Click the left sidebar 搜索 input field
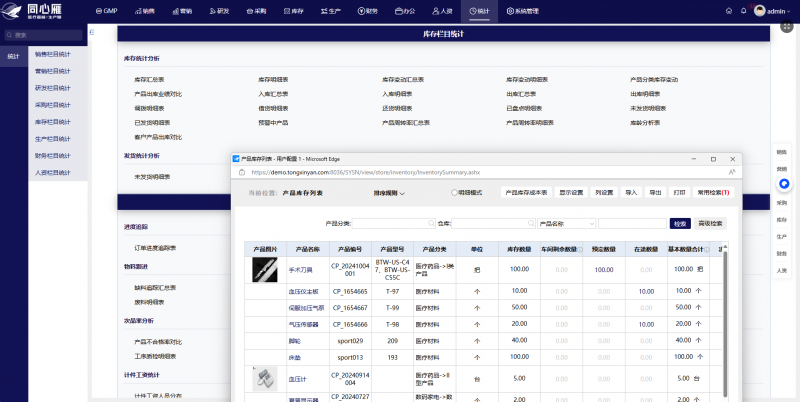Screen dimensions: 800x402 (x=45, y=35)
